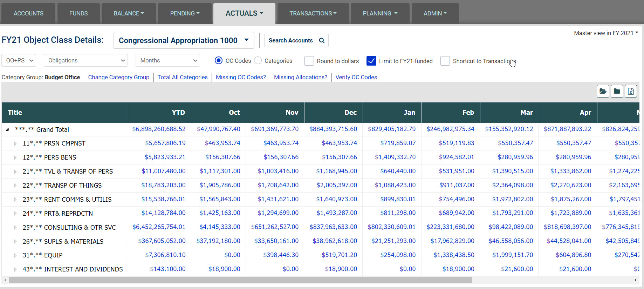Screen dimensions: 644x289
Task: Expand 24*.** PRT& REPRDCTN row
Action: pos(15,214)
